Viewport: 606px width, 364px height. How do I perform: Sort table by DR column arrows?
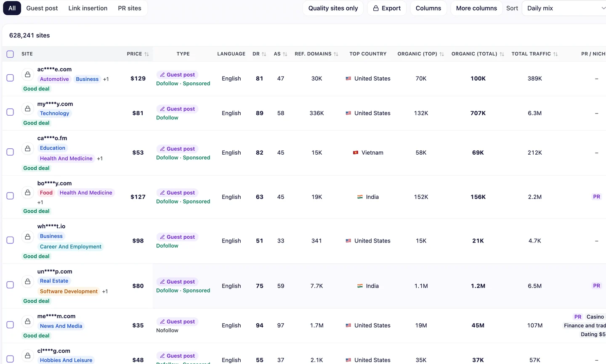(264, 54)
